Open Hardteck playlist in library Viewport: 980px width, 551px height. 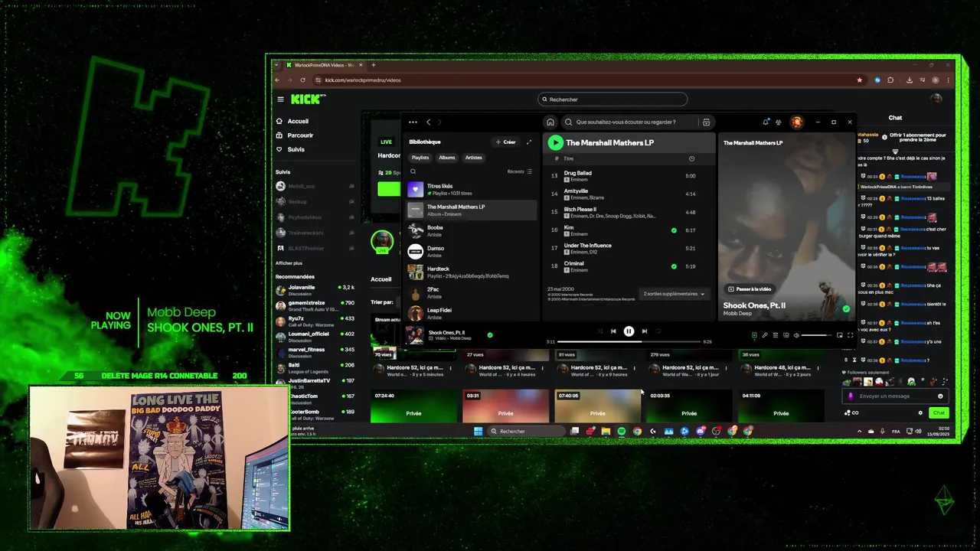click(x=471, y=272)
